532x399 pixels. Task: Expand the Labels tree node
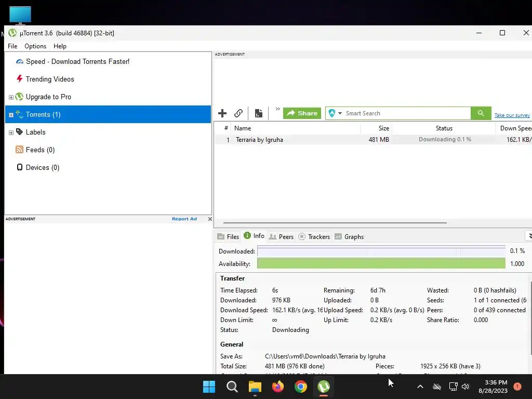coord(11,132)
